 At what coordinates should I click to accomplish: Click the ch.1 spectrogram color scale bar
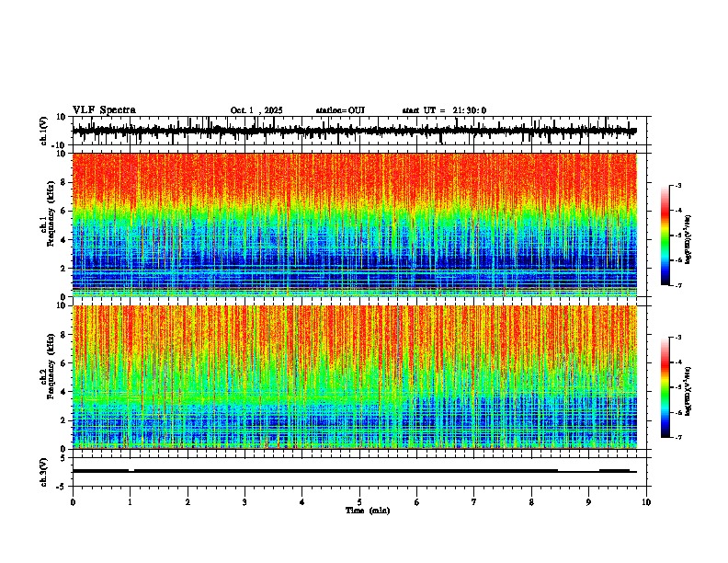[665, 236]
